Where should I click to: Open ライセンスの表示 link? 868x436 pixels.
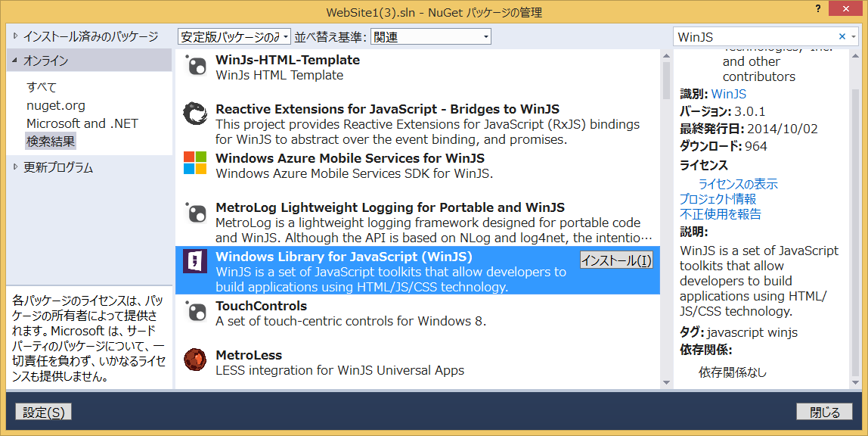tap(738, 184)
